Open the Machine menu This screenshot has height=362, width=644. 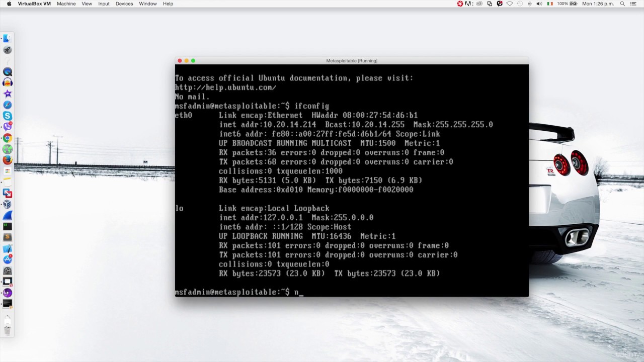(66, 4)
